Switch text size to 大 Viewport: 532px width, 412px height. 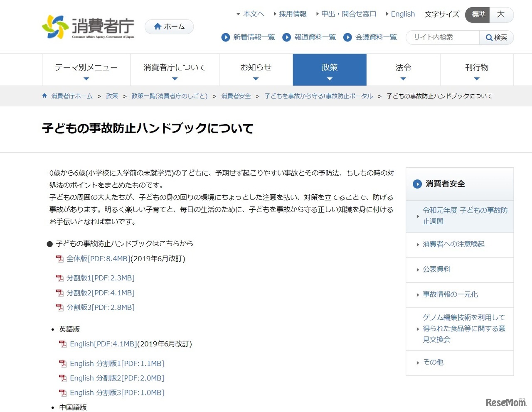(x=501, y=15)
